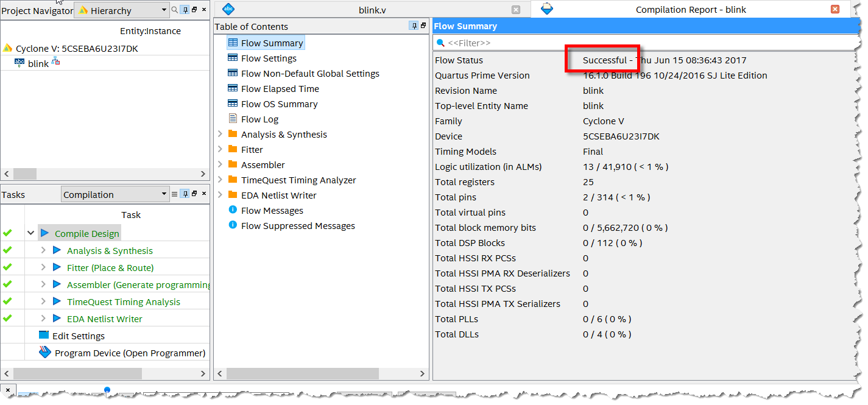The image size is (868, 405).
Task: Expand Analysis & Synthesis folder in Table of Contents
Action: [220, 134]
